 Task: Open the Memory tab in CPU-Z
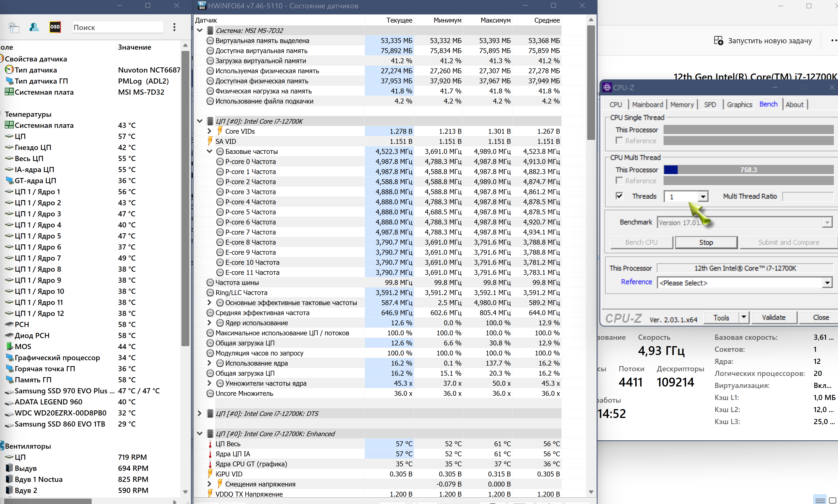(x=682, y=104)
